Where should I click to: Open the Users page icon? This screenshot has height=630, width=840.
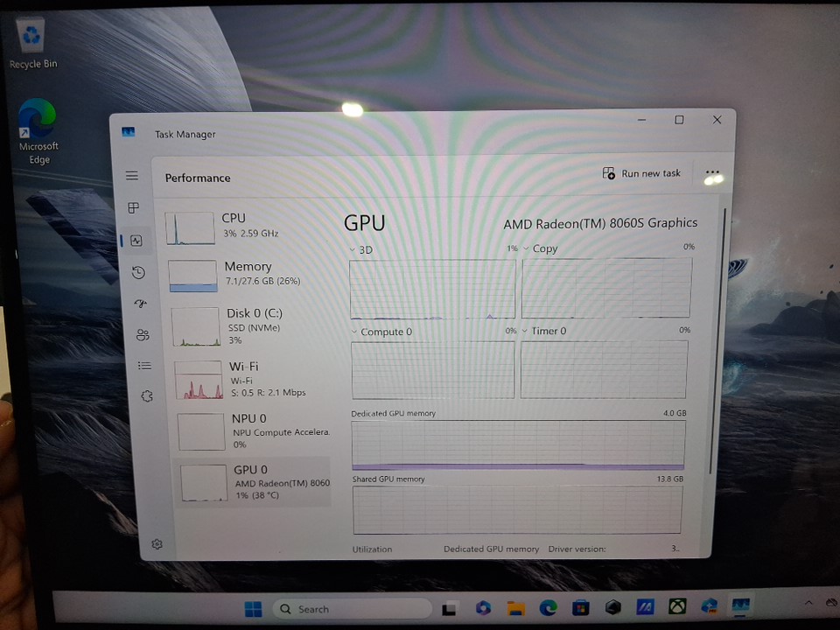143,335
